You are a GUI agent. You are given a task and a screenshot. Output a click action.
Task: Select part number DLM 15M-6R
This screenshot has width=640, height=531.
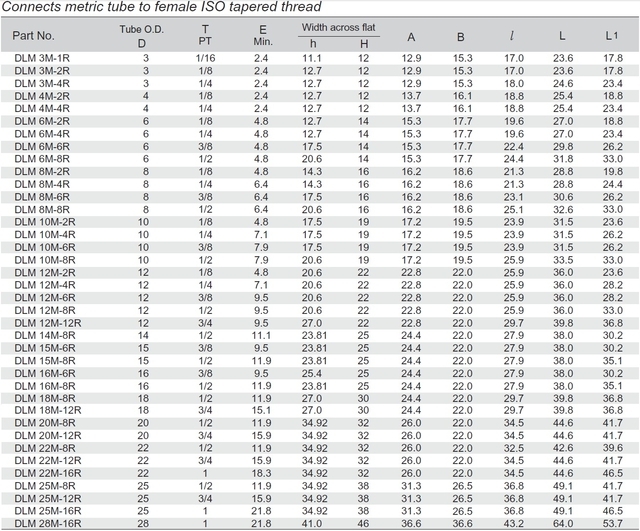pos(45,348)
